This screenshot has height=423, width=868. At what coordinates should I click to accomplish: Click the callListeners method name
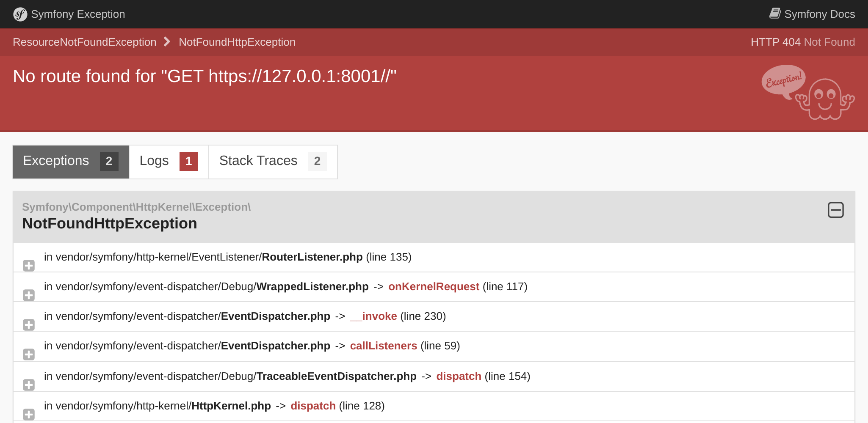pyautogui.click(x=383, y=346)
